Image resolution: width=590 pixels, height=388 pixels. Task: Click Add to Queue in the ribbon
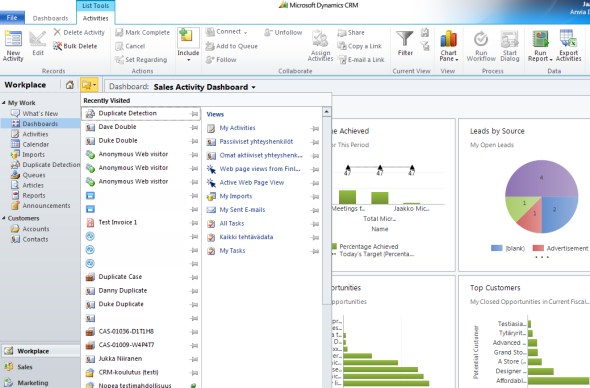coord(232,46)
